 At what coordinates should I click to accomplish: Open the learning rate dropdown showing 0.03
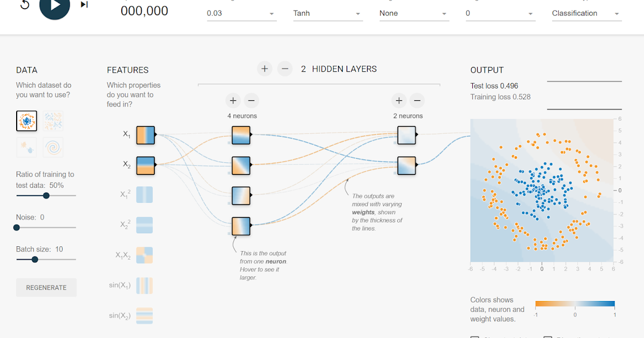(x=241, y=13)
